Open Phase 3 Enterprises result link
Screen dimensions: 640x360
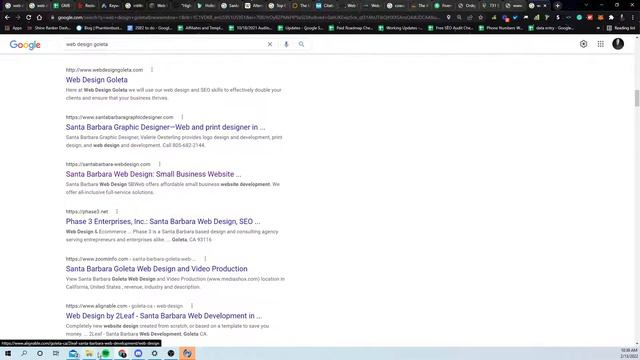163,221
